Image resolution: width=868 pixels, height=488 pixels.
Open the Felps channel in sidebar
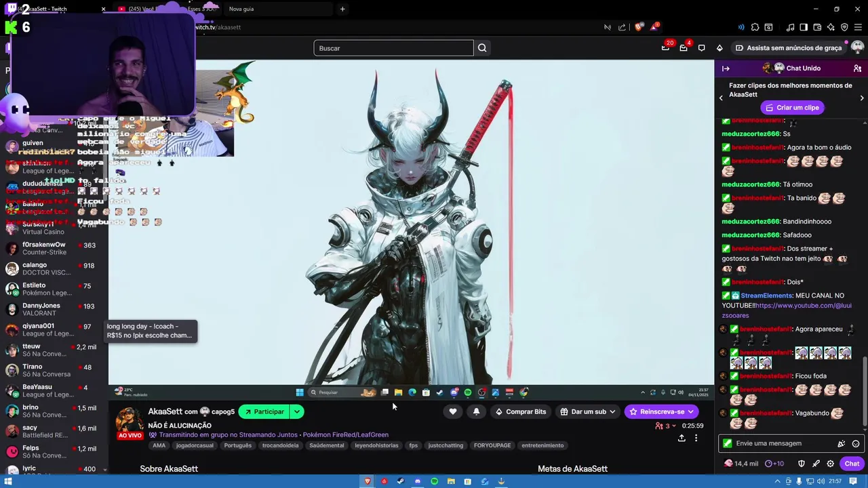[54, 451]
